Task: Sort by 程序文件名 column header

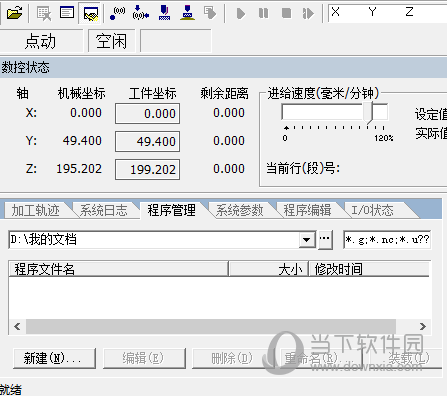Action: pyautogui.click(x=119, y=269)
